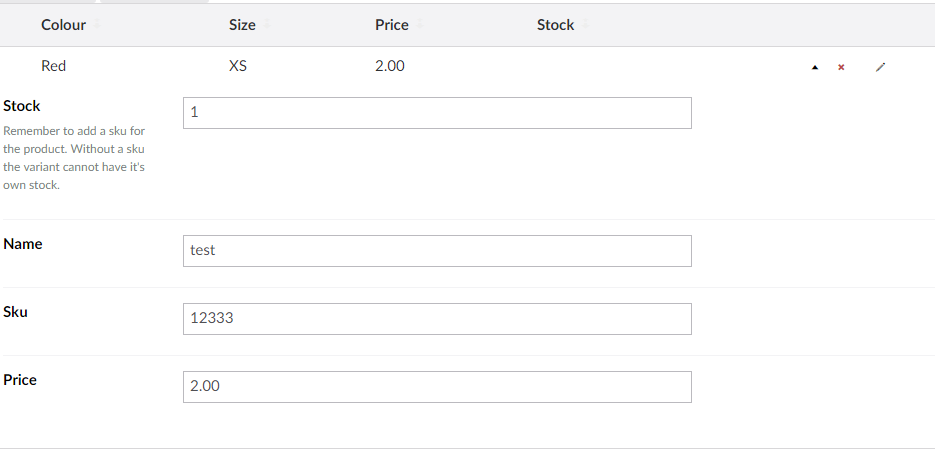Screen dimensions: 935x449
Task: Click the Colour column header
Action: click(x=63, y=25)
